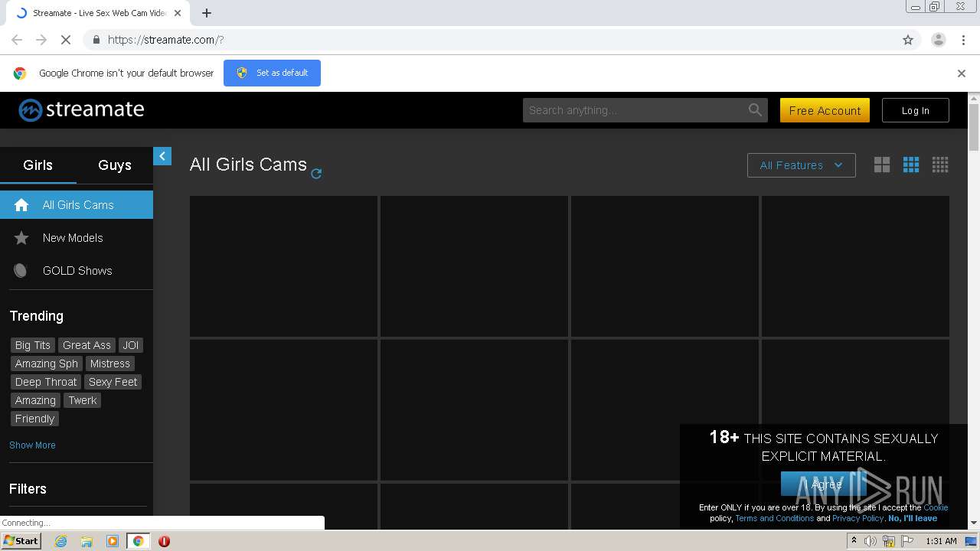Image resolution: width=980 pixels, height=551 pixels.
Task: Click the Streamate logo
Action: [x=81, y=109]
